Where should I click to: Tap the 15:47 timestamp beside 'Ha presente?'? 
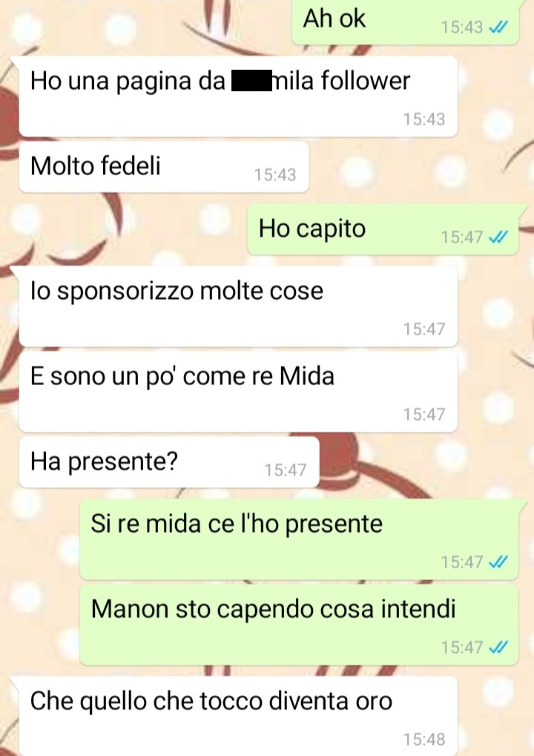[x=286, y=470]
